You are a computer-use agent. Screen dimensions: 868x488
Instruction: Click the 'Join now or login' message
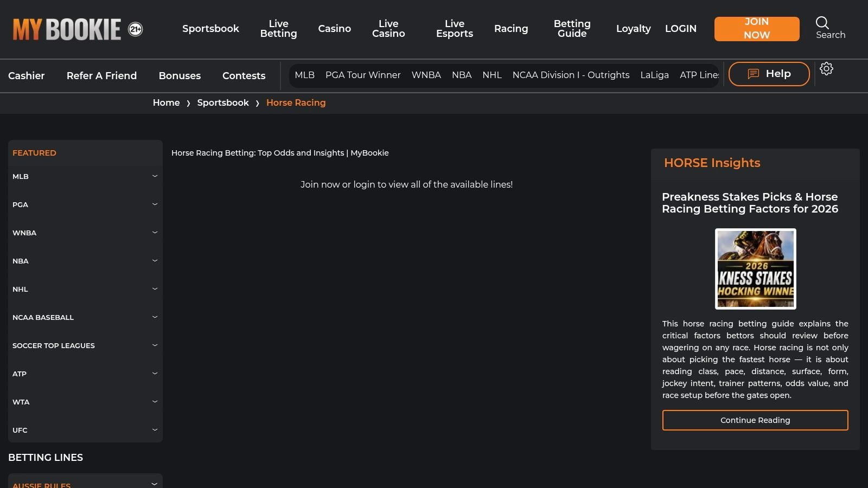coord(406,184)
